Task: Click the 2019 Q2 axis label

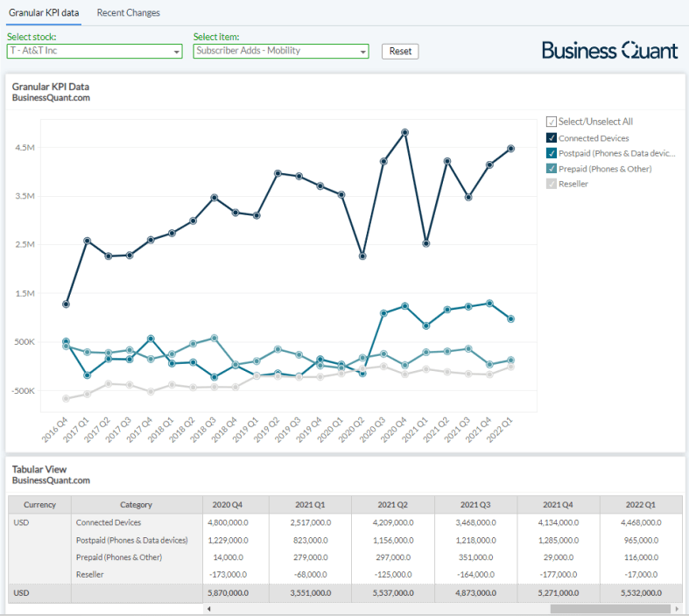Action: (267, 429)
